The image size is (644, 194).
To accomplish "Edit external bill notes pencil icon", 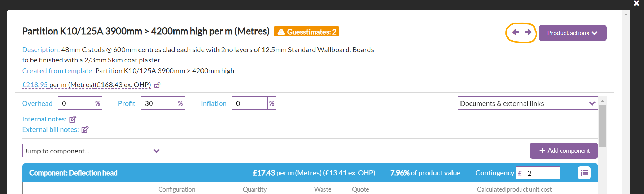I will pos(85,129).
